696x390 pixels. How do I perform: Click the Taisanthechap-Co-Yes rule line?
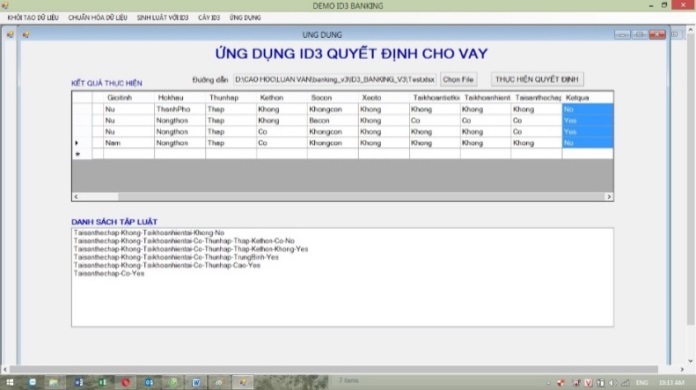click(x=109, y=274)
